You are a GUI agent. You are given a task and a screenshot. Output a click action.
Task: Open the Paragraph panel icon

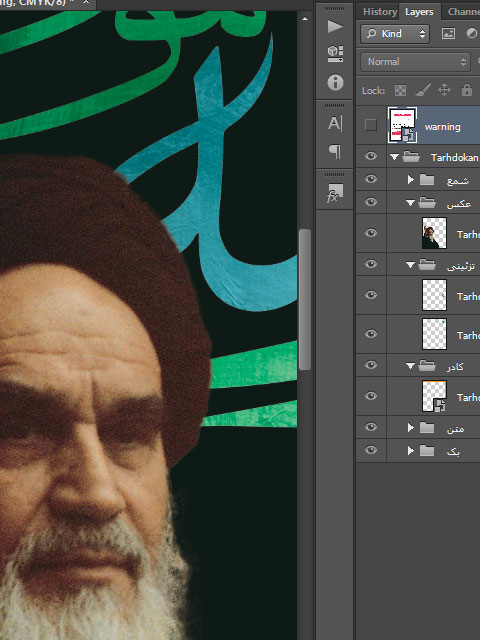click(x=335, y=151)
